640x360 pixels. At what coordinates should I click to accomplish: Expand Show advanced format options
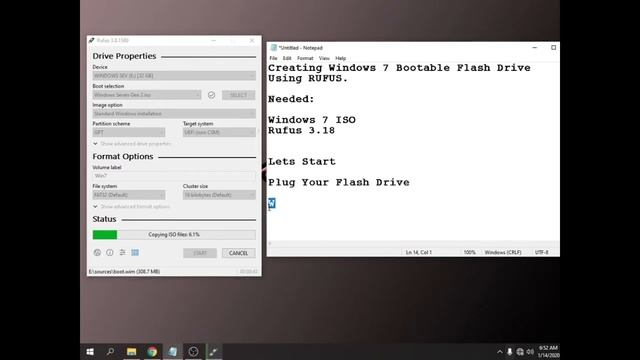(x=131, y=207)
